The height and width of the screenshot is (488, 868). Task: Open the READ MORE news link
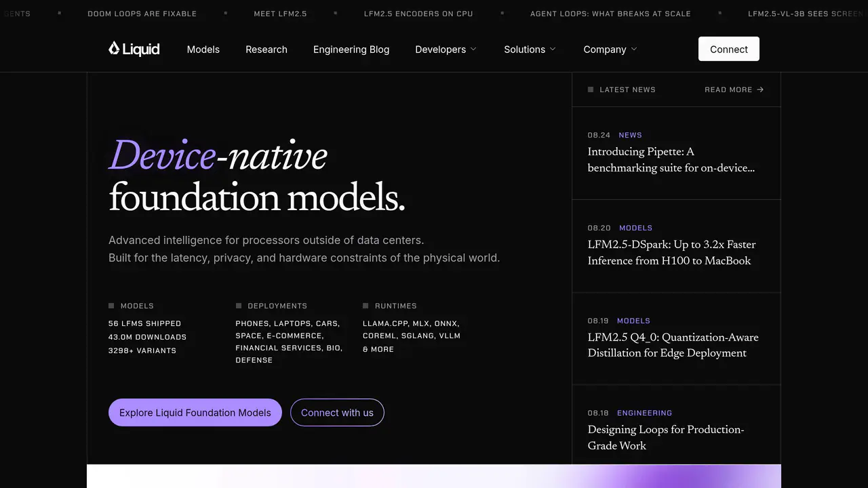click(x=734, y=89)
